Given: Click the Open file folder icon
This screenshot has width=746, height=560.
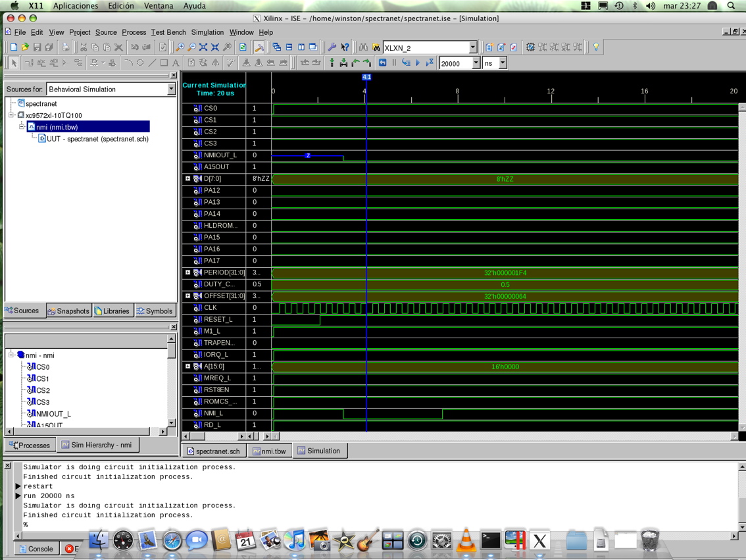Looking at the screenshot, I should pos(25,47).
